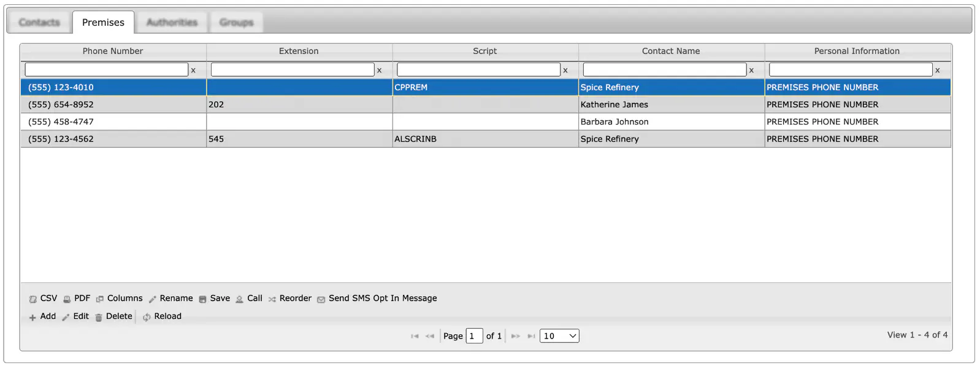Click extension cell 202
This screenshot has height=368, width=980.
click(299, 105)
